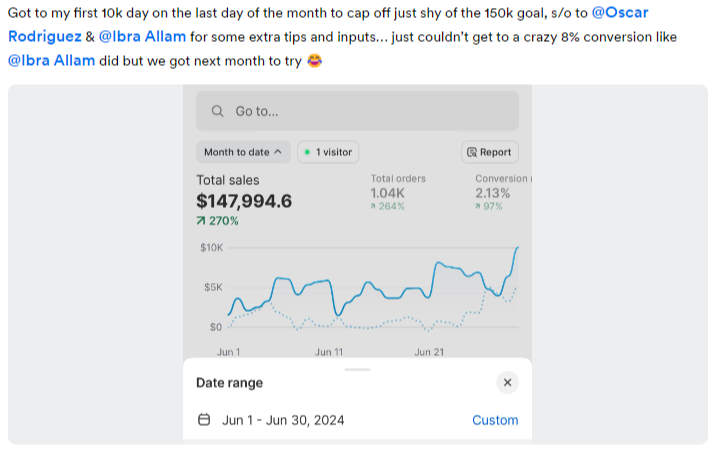Screen dimensions: 714x451
Task: Click the Total orders 1.04K metric
Action: click(387, 193)
